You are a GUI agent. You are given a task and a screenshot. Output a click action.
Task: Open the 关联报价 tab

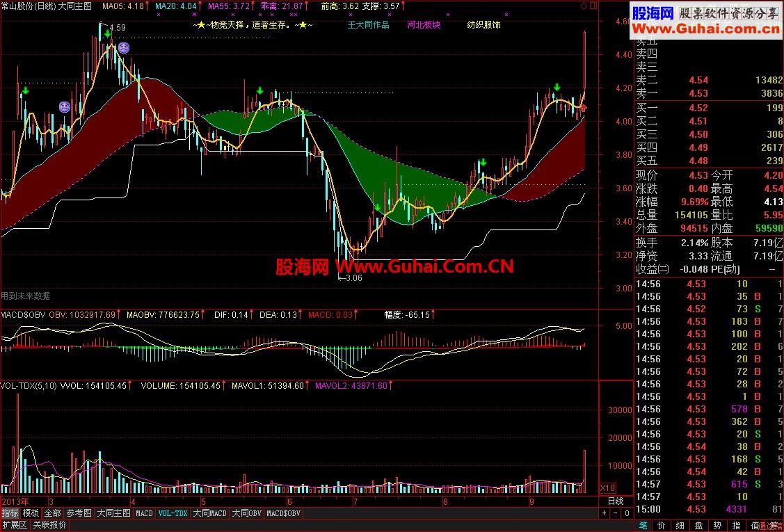point(49,525)
